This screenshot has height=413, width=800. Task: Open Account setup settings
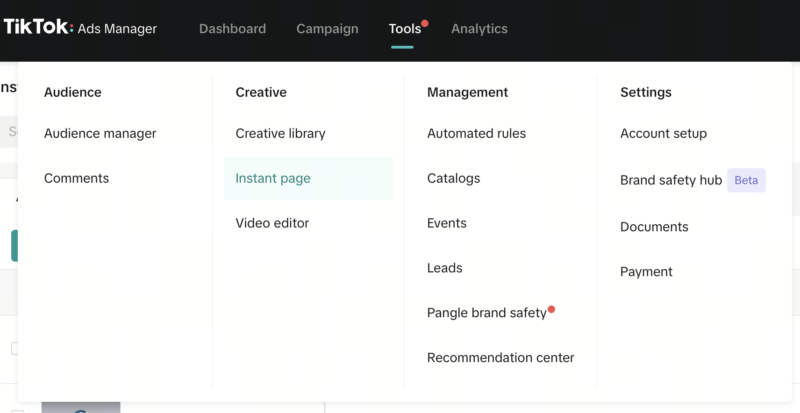tap(663, 133)
